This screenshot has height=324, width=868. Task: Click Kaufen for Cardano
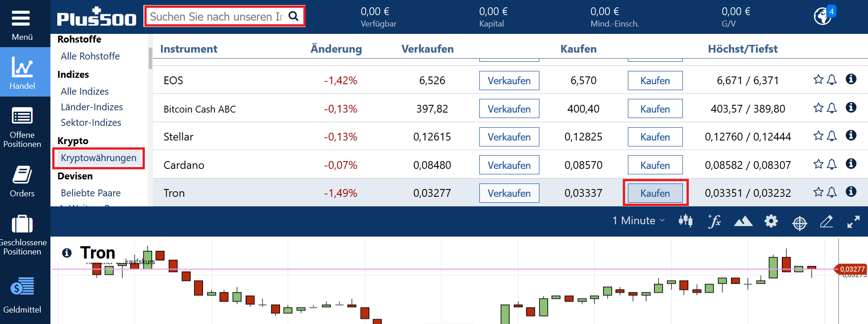point(655,165)
